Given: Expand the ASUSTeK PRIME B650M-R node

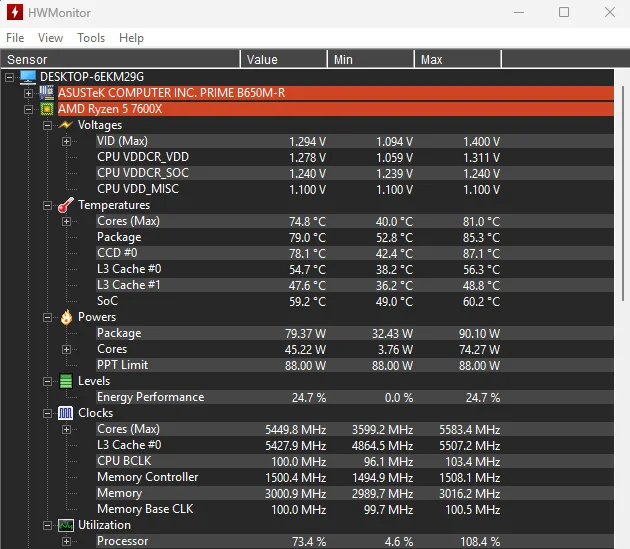Looking at the screenshot, I should tap(28, 93).
